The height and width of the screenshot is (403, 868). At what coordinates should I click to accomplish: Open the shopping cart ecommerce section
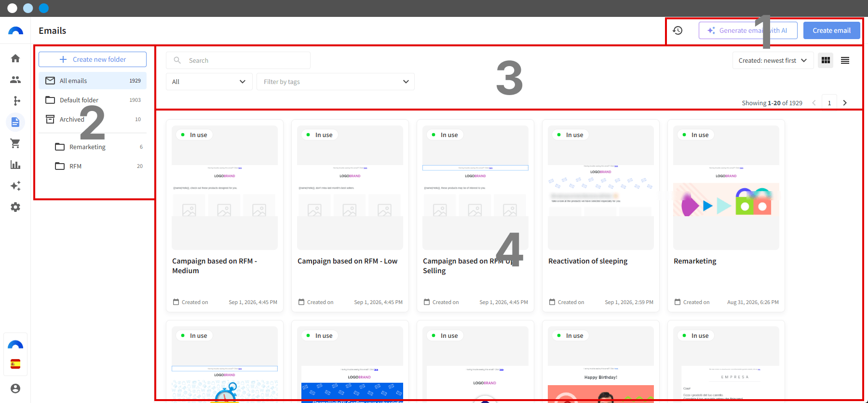(15, 143)
